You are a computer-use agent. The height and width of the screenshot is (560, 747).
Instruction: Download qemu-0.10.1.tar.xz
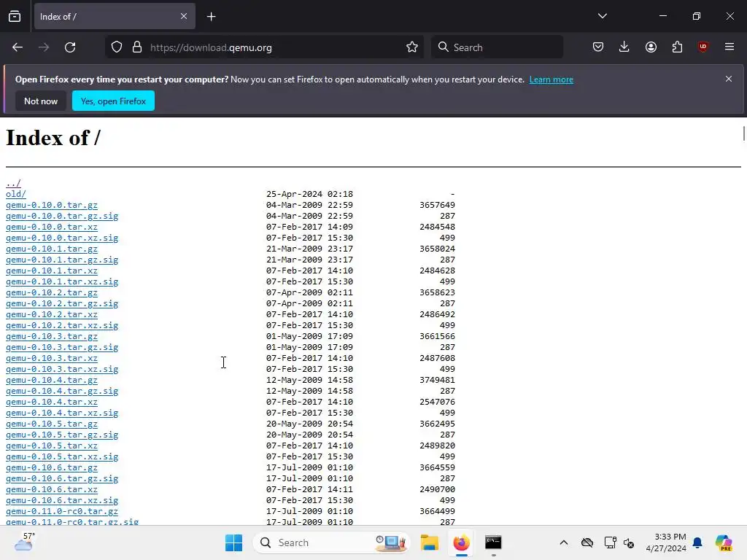(52, 271)
